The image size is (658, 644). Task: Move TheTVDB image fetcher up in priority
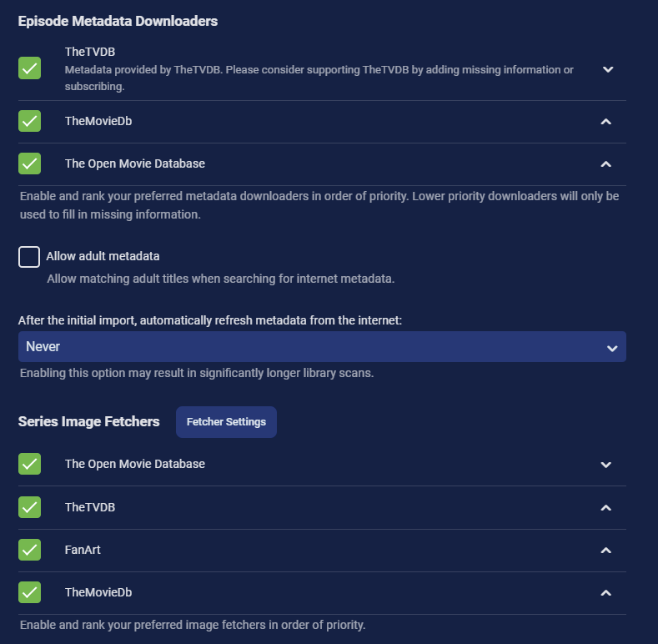pos(606,507)
